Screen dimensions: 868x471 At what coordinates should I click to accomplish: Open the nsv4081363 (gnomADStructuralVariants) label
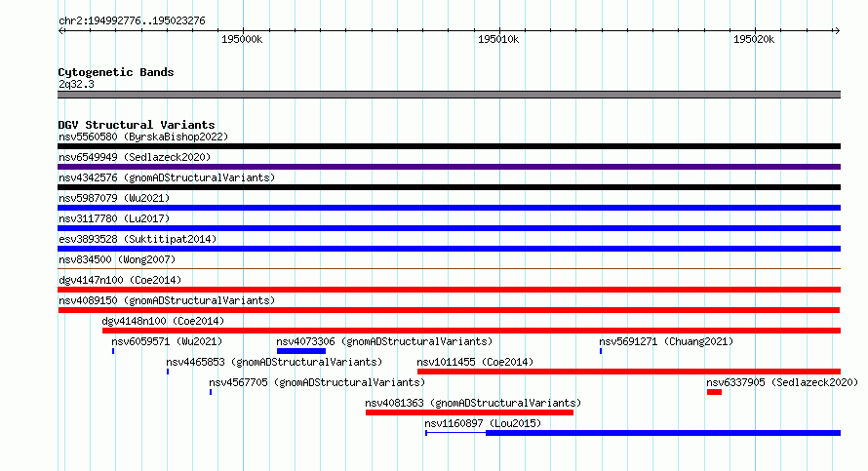coord(473,403)
